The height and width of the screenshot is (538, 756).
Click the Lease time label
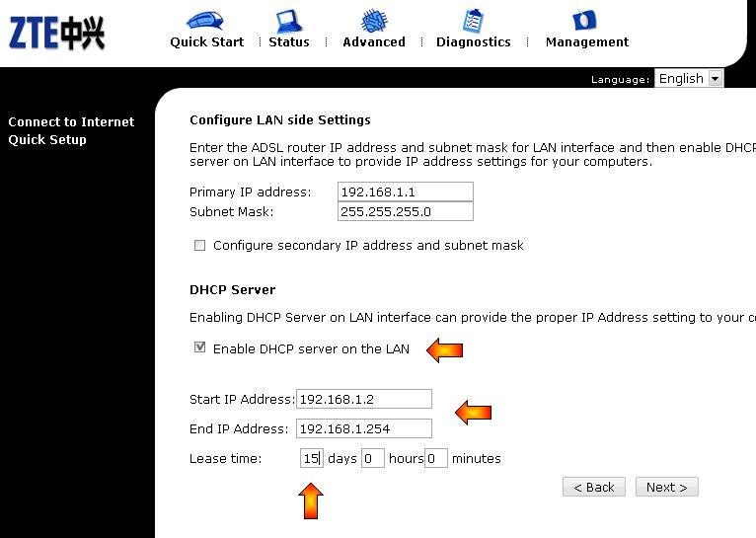[225, 458]
